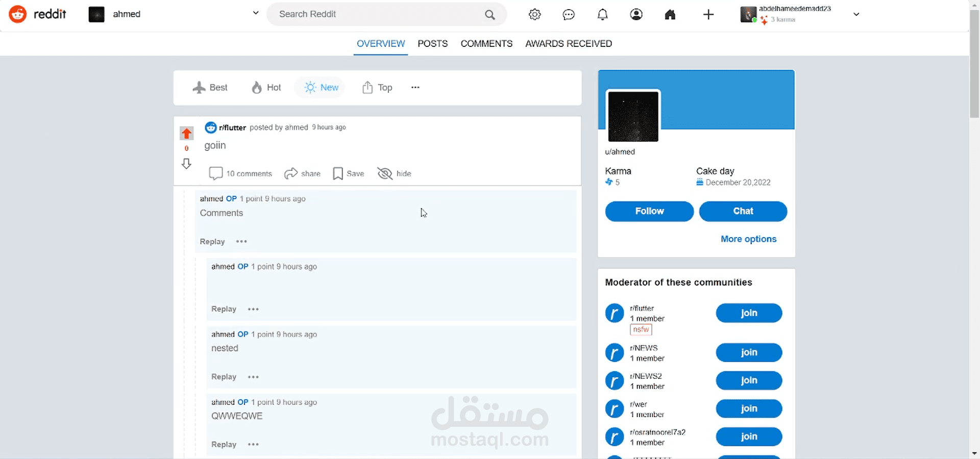
Task: Click the scrollbar down arrow
Action: coord(974,453)
